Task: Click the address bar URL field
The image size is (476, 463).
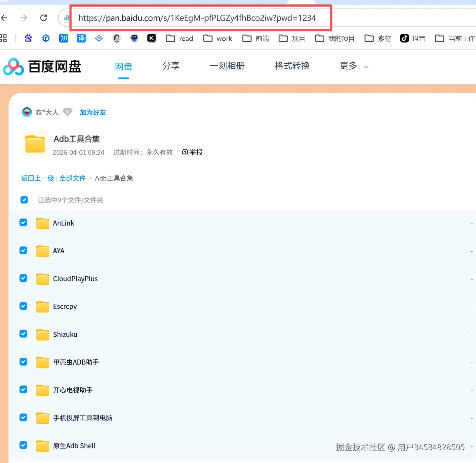Action: click(x=197, y=18)
